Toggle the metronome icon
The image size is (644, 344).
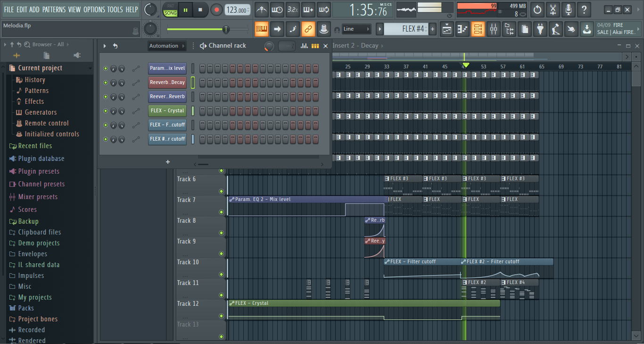pyautogui.click(x=262, y=9)
